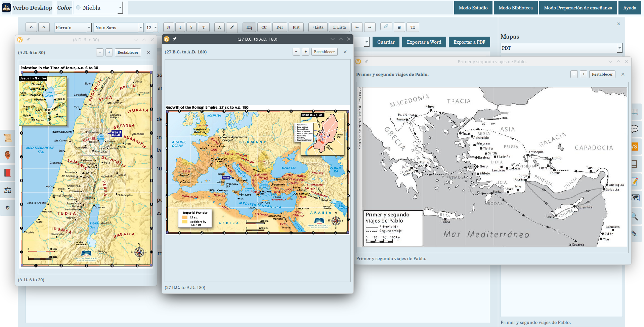
Task: Click the Guardar button
Action: [x=386, y=42]
